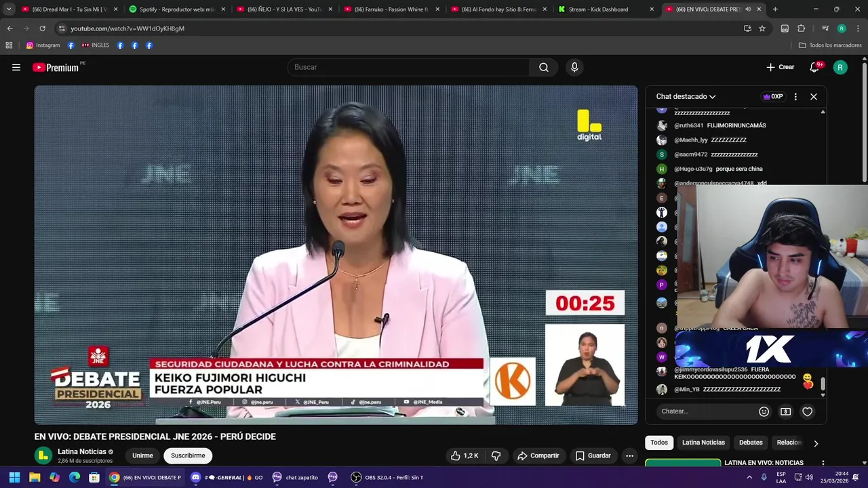868x488 pixels.
Task: Open the Chrome profile avatar
Action: 842,28
